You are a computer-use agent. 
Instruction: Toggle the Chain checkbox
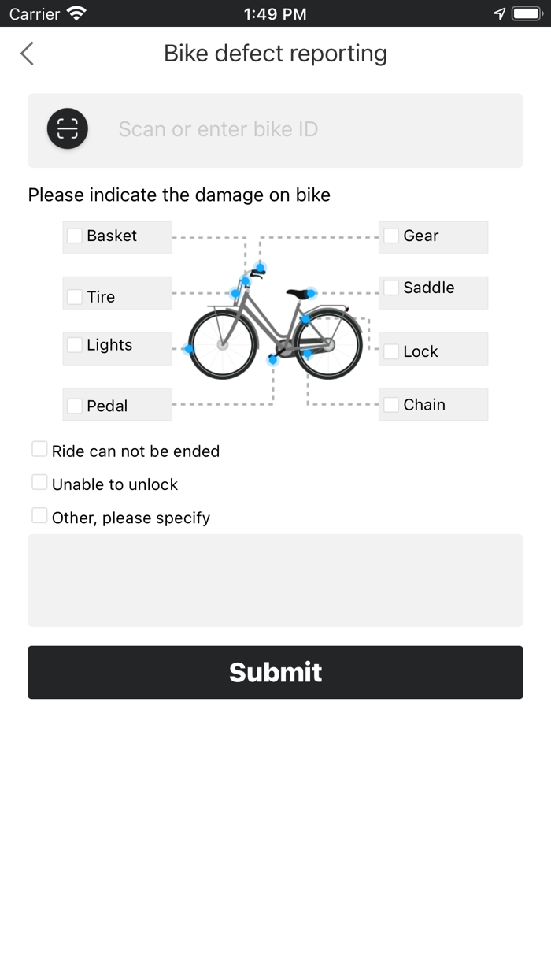(x=391, y=405)
